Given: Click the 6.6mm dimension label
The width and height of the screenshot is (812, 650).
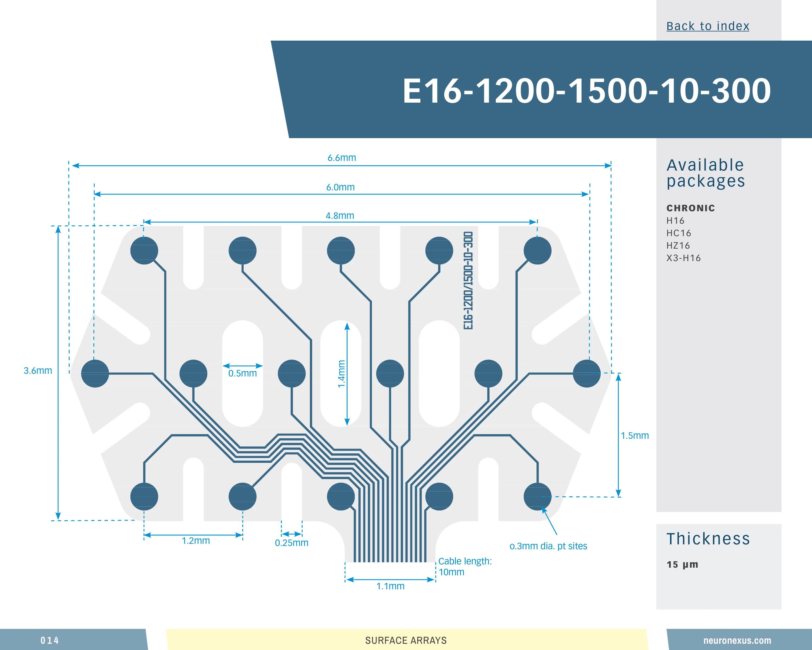Looking at the screenshot, I should (x=342, y=158).
